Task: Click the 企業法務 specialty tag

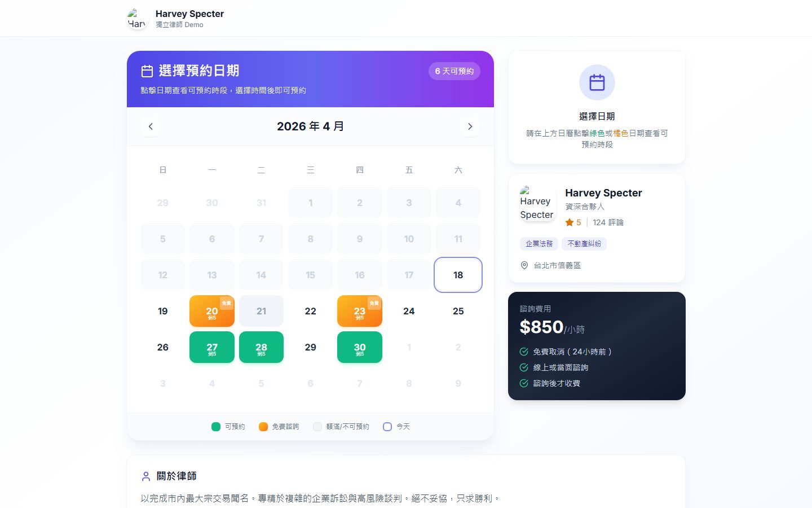Action: point(539,244)
